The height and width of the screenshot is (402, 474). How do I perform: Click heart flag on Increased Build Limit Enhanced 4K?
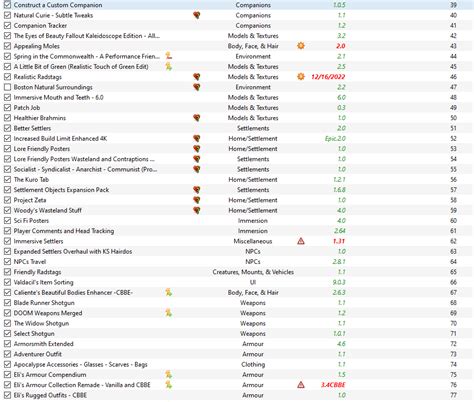[197, 139]
